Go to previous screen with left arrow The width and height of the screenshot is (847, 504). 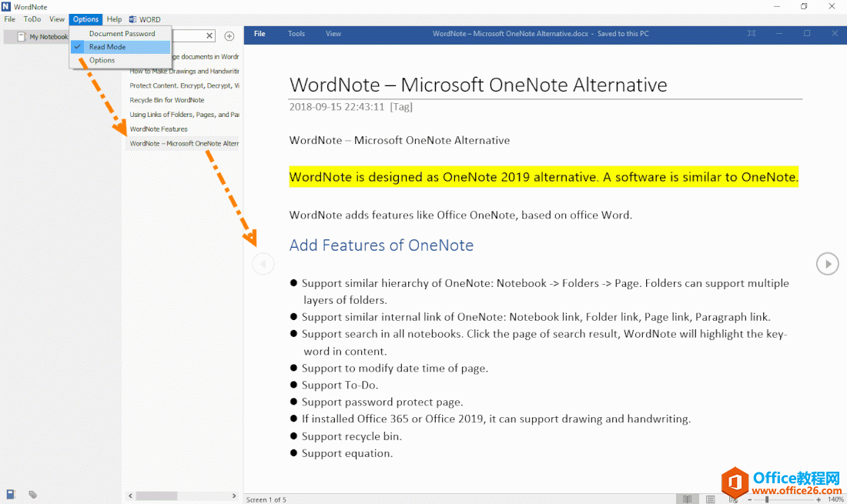263,264
